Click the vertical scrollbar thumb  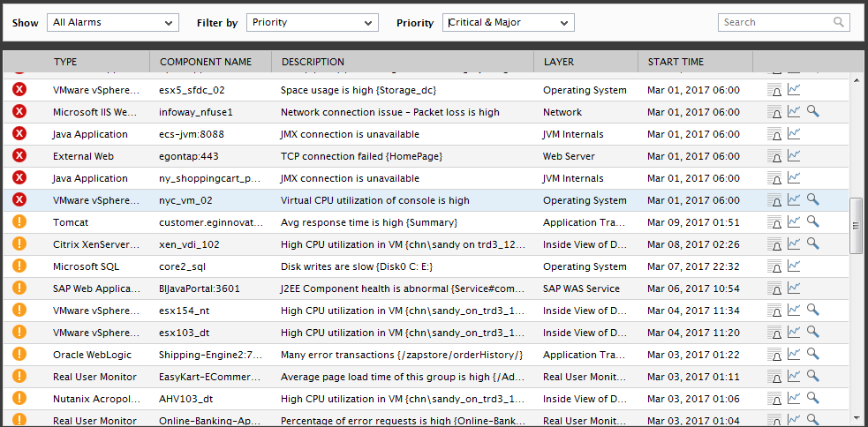click(856, 225)
